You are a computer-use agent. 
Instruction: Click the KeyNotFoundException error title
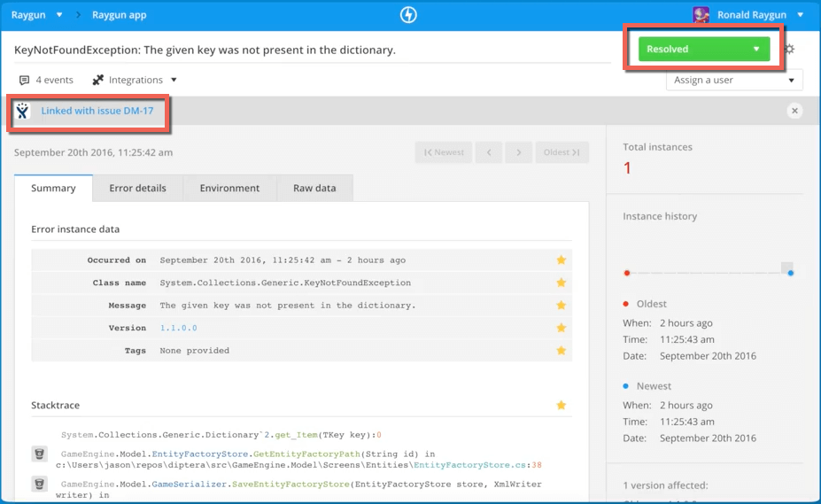coord(205,50)
